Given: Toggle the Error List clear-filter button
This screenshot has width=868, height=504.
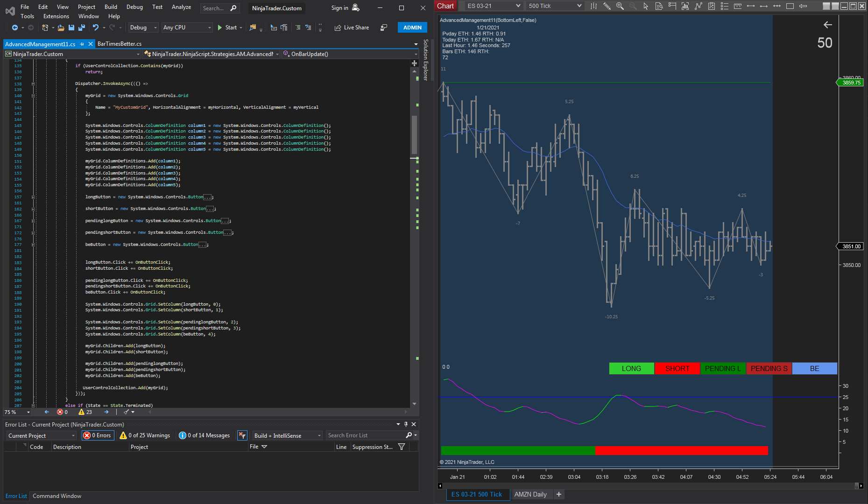Looking at the screenshot, I should (x=242, y=435).
